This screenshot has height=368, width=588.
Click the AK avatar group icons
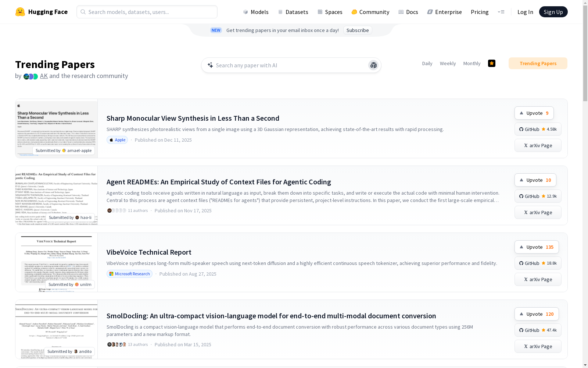click(x=31, y=76)
